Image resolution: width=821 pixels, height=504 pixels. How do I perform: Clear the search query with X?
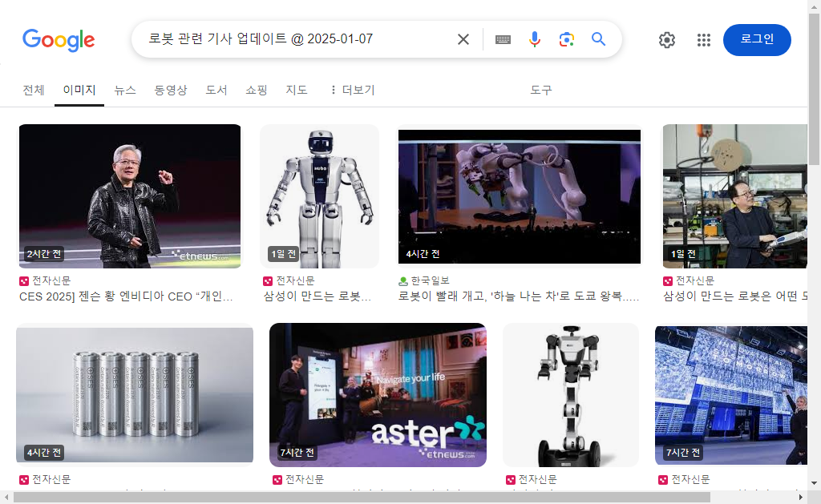click(x=463, y=39)
